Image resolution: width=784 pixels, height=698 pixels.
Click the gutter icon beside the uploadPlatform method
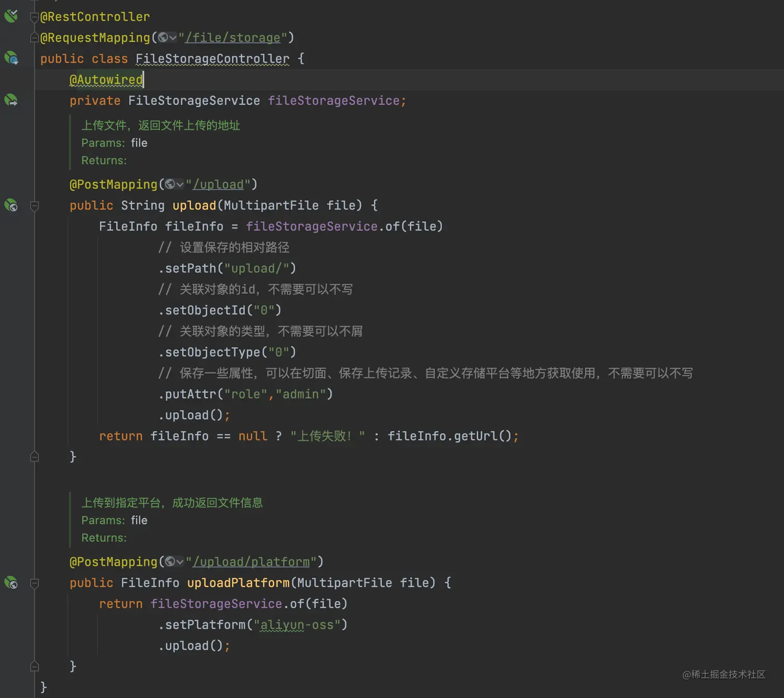(x=11, y=582)
